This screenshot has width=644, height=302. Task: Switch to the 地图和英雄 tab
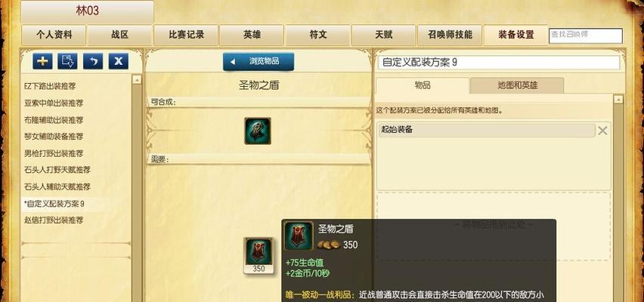tap(517, 85)
